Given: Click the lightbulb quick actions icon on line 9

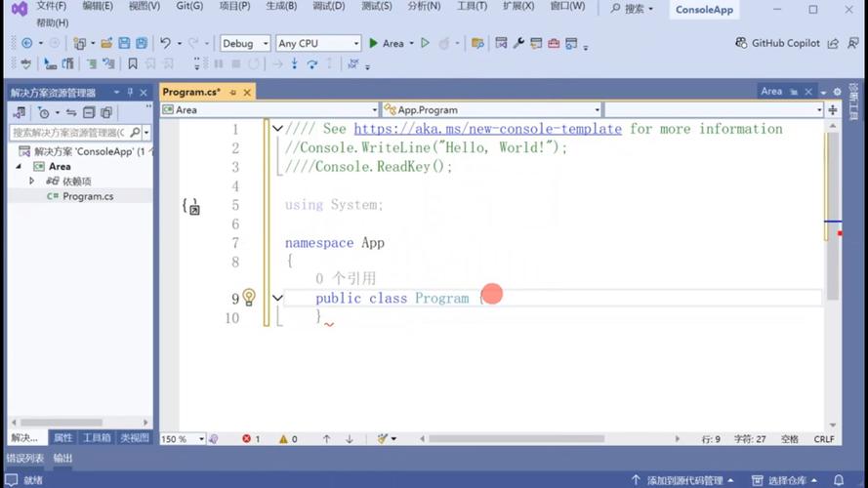Looking at the screenshot, I should (249, 298).
